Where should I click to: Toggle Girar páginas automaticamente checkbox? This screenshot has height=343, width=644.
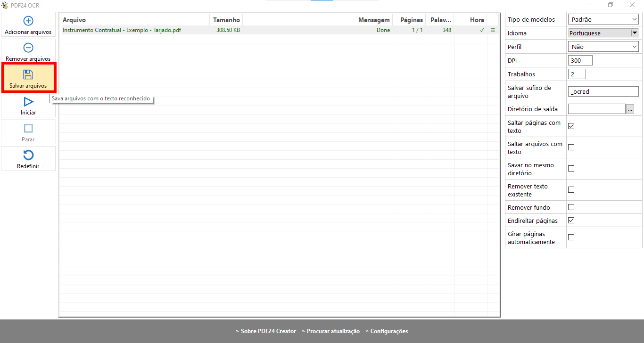571,237
